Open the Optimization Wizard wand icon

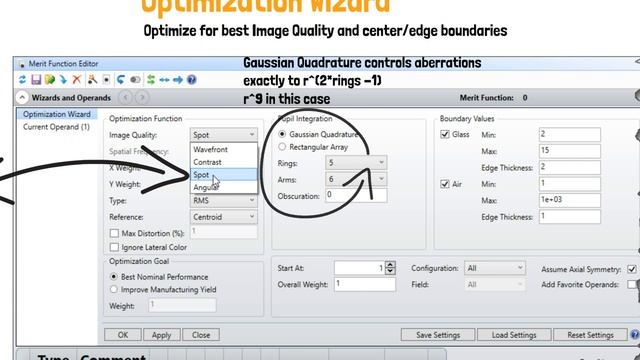[92, 80]
